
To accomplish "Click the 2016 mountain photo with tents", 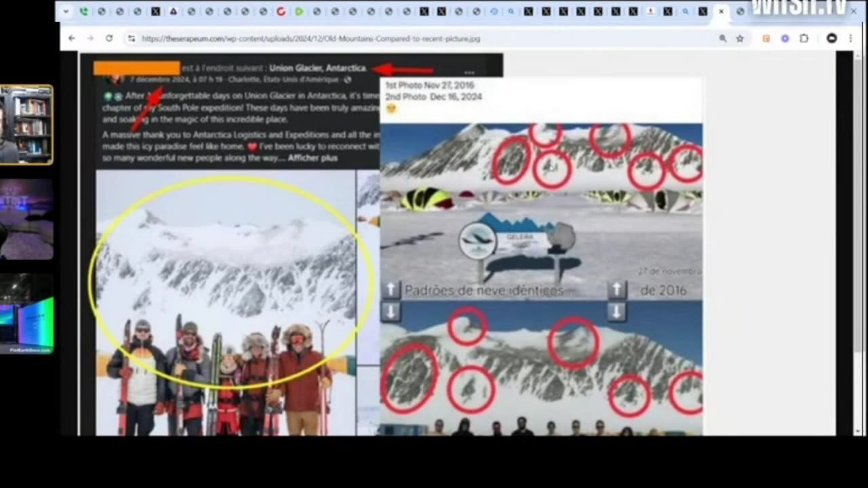I will point(541,211).
